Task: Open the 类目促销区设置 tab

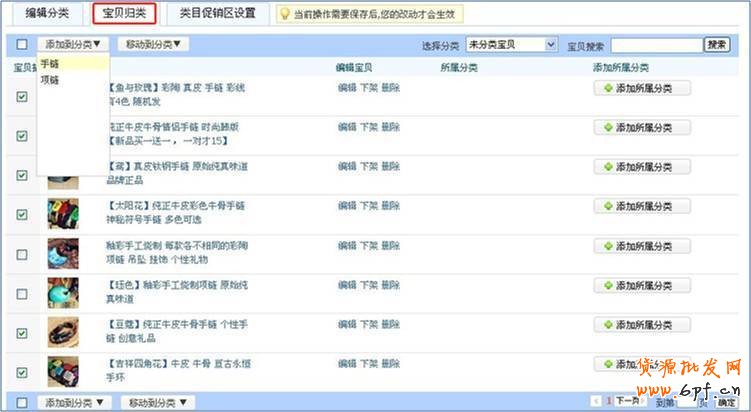Action: pyautogui.click(x=217, y=14)
